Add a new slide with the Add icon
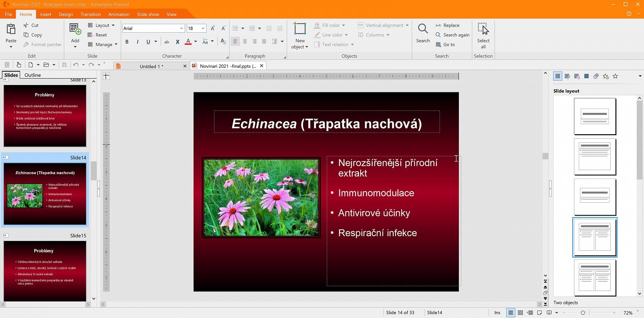644x318 pixels. [75, 29]
